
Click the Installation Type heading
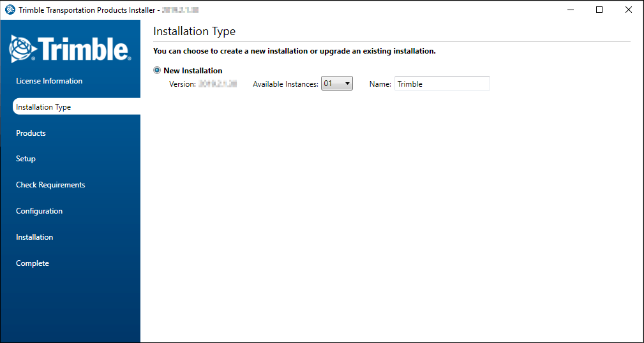[x=194, y=32]
